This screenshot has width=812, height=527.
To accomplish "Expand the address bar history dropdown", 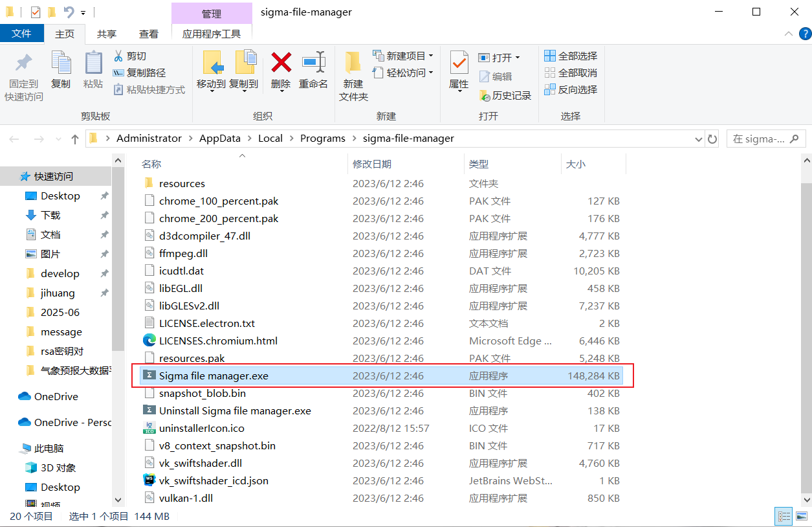I will [x=698, y=139].
